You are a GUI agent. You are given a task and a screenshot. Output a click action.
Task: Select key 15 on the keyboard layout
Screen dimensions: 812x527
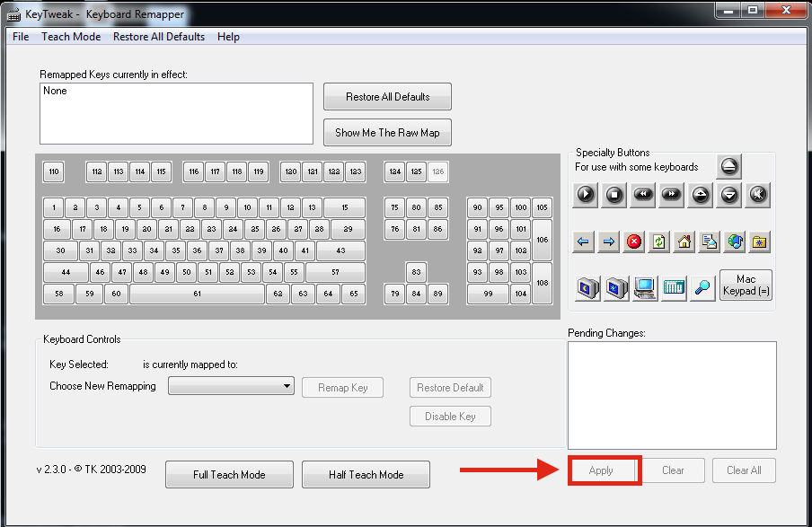345,207
